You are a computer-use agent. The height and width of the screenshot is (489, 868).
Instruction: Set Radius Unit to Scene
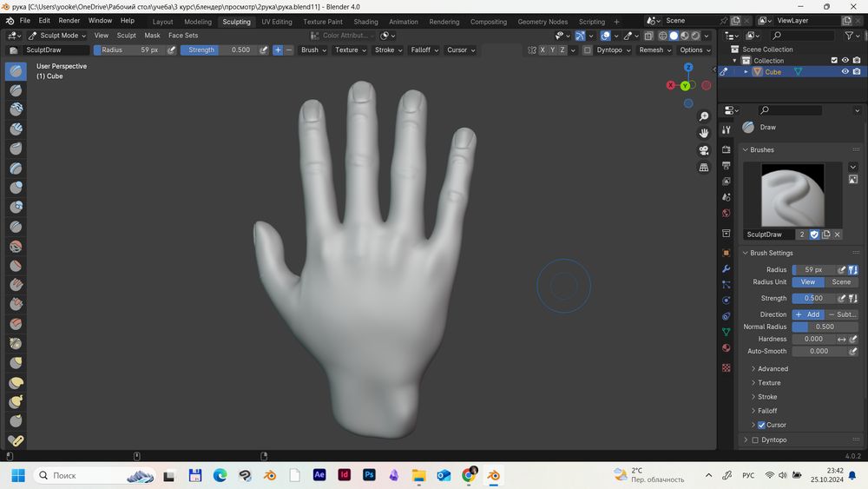[x=841, y=282]
